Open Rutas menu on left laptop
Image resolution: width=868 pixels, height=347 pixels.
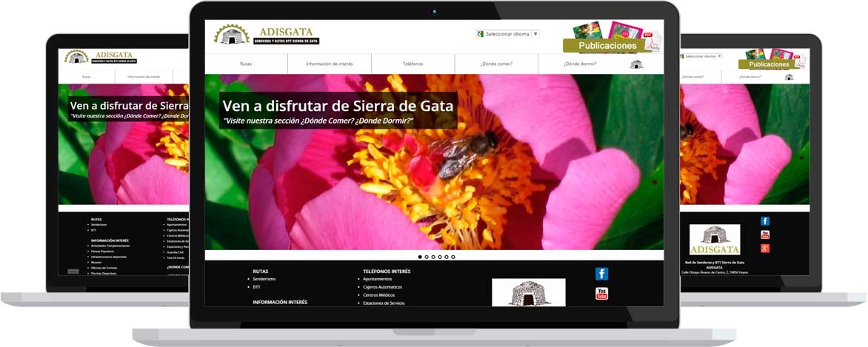87,77
